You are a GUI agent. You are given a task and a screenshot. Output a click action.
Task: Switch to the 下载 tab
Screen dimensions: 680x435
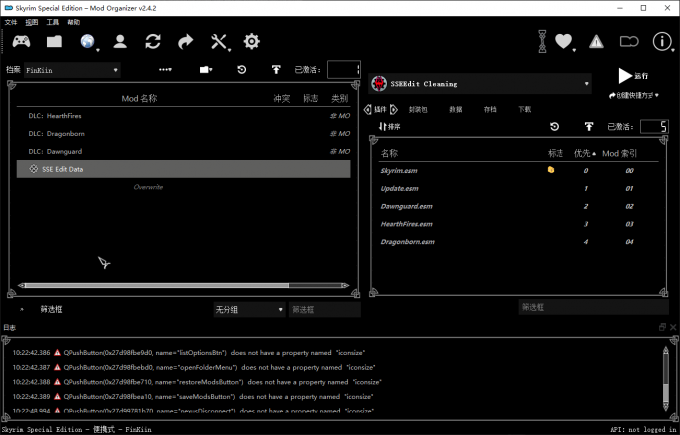(x=524, y=109)
